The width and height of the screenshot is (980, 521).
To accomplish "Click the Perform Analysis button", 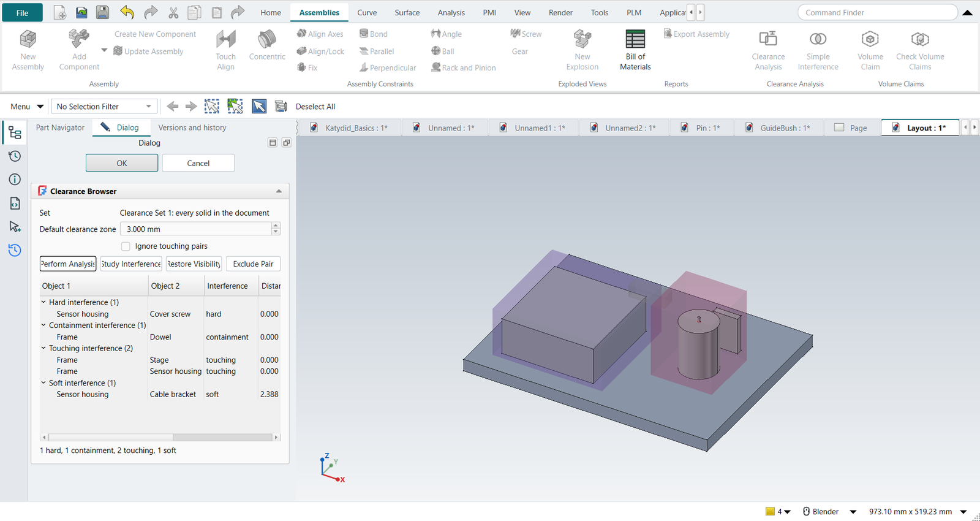I will [x=68, y=264].
